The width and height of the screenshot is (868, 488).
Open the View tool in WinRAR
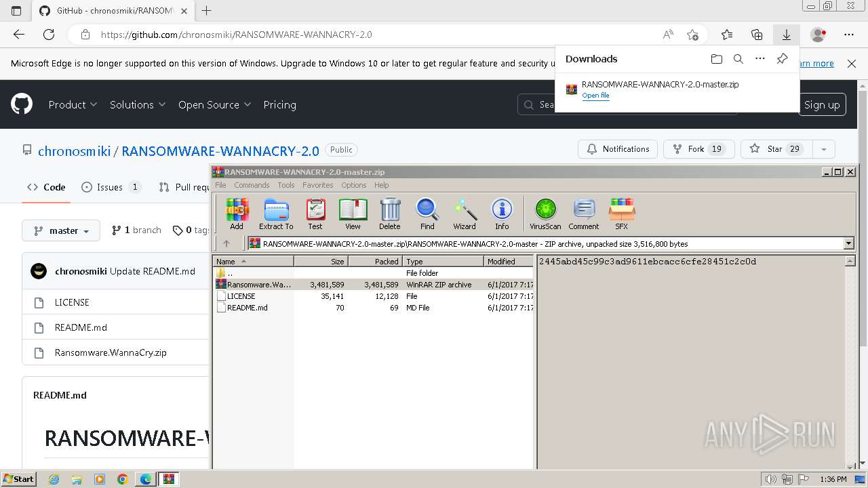tap(353, 214)
